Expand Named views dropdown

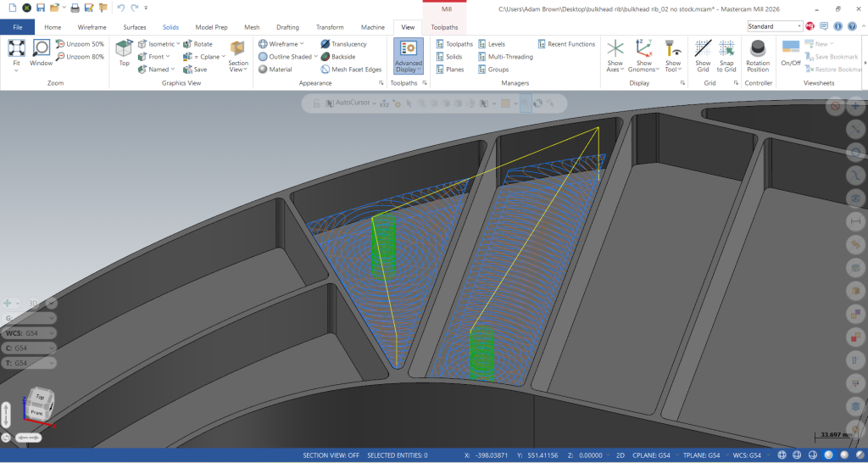173,70
